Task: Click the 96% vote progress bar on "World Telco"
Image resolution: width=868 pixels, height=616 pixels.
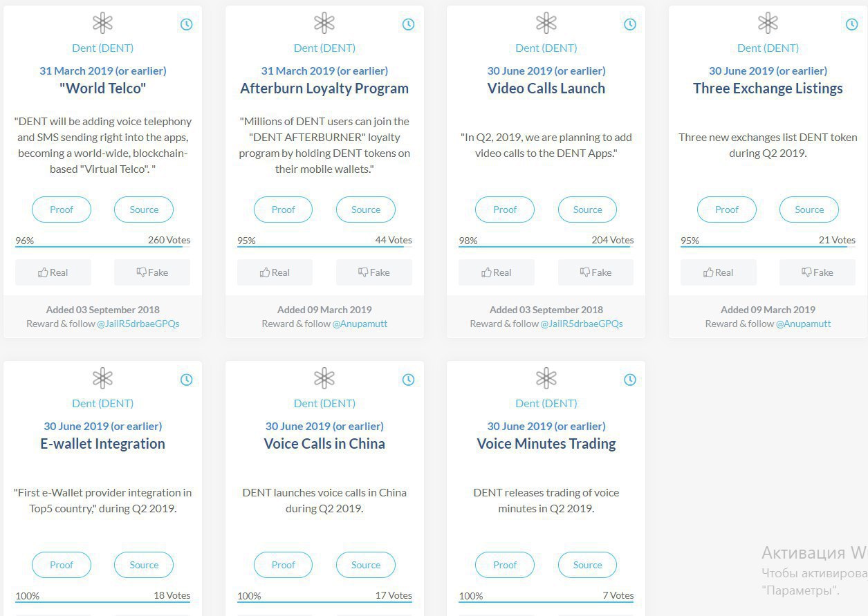Action: click(102, 247)
